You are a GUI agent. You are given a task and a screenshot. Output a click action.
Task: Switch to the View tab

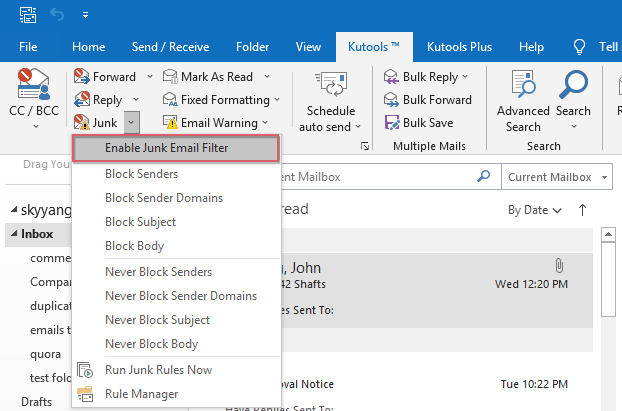click(308, 47)
